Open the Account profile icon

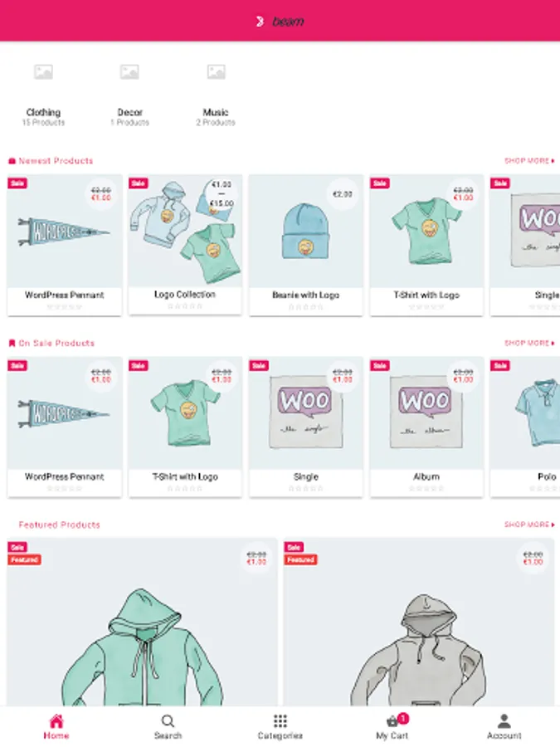point(504,720)
